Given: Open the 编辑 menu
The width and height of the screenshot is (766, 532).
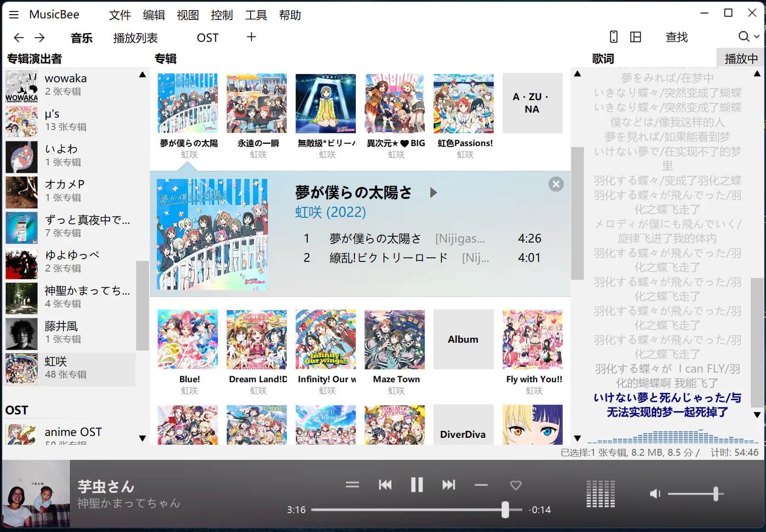Looking at the screenshot, I should click(154, 15).
